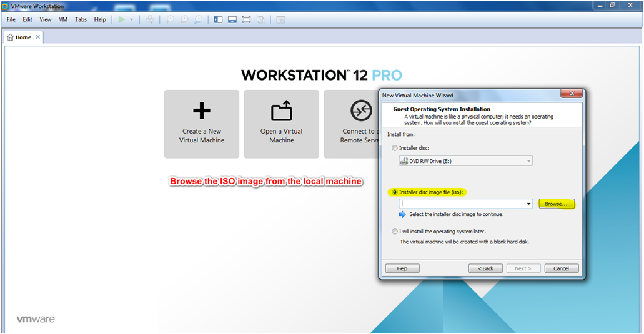Click the Revert to Snapshot toolbar icon

click(x=184, y=19)
